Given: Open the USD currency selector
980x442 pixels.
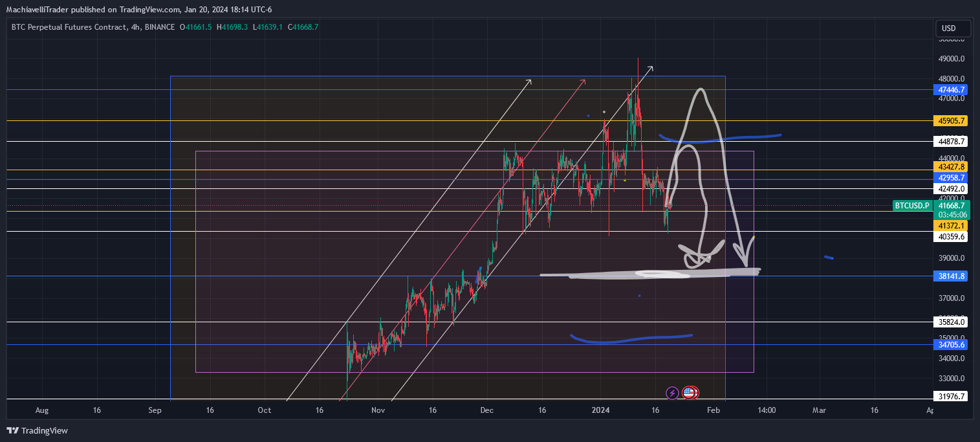Looking at the screenshot, I should 953,28.
